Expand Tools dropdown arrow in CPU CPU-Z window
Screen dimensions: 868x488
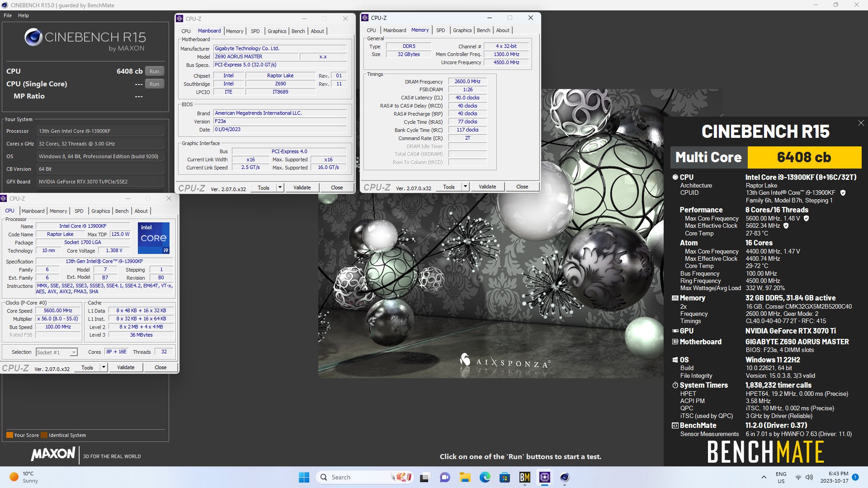(104, 367)
